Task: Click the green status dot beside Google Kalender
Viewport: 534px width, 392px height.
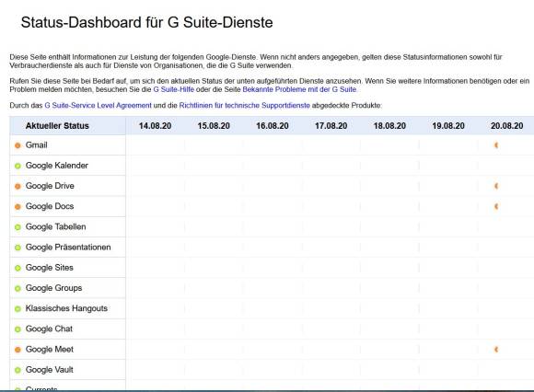Action: pyautogui.click(x=17, y=166)
